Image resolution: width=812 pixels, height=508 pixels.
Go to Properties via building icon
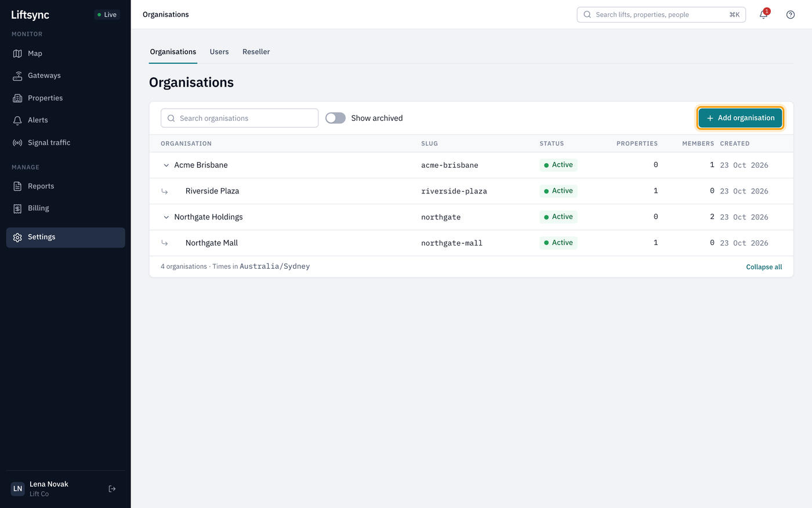click(17, 98)
